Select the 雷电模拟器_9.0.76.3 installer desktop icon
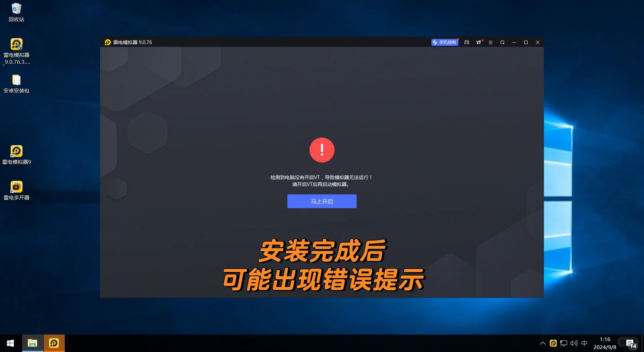 16,51
